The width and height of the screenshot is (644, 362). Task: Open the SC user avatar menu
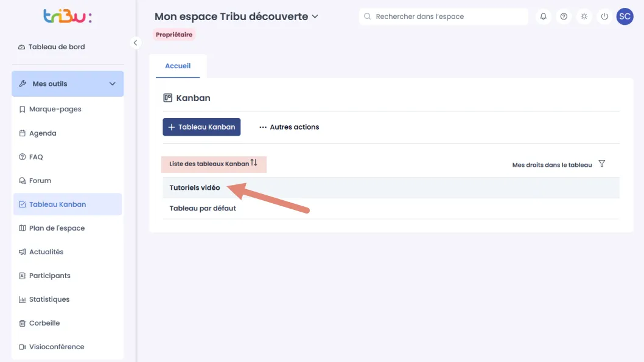pyautogui.click(x=625, y=16)
